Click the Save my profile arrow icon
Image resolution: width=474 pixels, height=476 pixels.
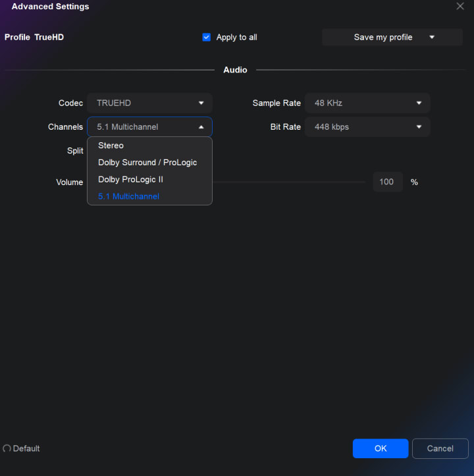432,37
